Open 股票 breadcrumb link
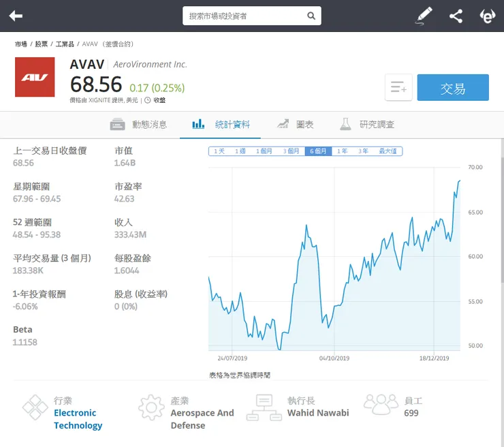Viewport: 504px width, 447px height. click(42, 44)
